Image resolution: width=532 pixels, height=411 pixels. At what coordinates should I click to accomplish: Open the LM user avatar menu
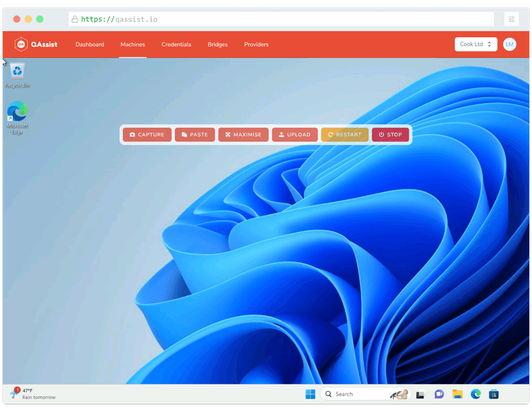click(x=510, y=44)
